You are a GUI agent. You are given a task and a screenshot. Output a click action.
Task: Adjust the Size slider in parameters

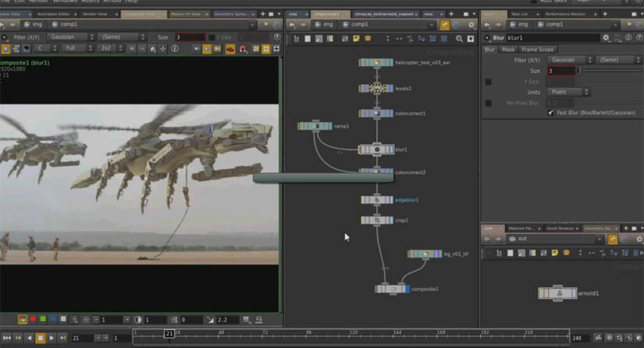[610, 71]
